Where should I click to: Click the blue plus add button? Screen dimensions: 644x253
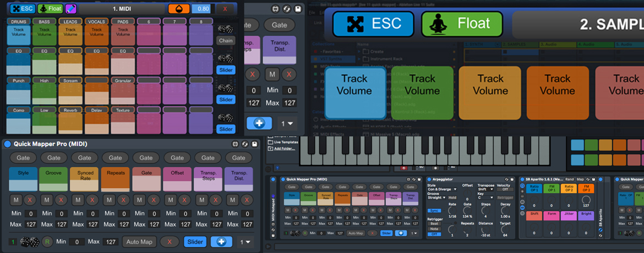pos(221,242)
